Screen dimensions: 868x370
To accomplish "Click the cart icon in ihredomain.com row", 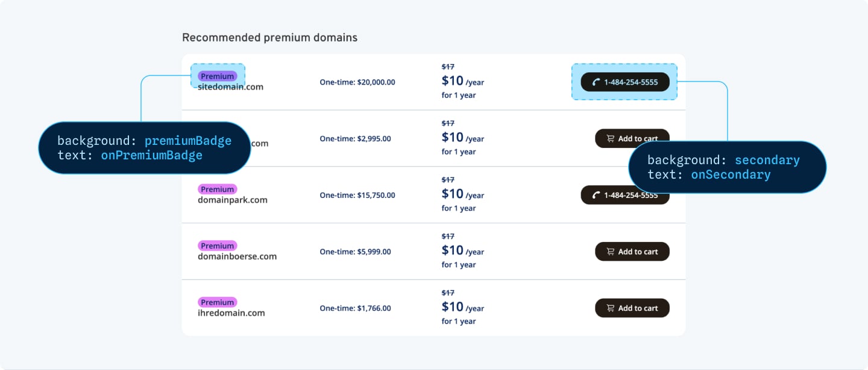I will pyautogui.click(x=610, y=308).
